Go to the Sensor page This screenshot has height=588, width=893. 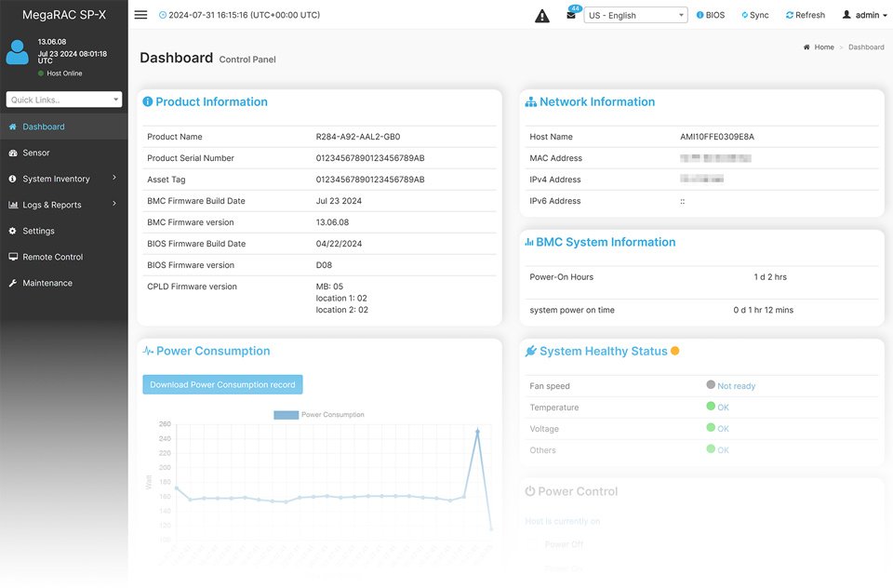(36, 153)
